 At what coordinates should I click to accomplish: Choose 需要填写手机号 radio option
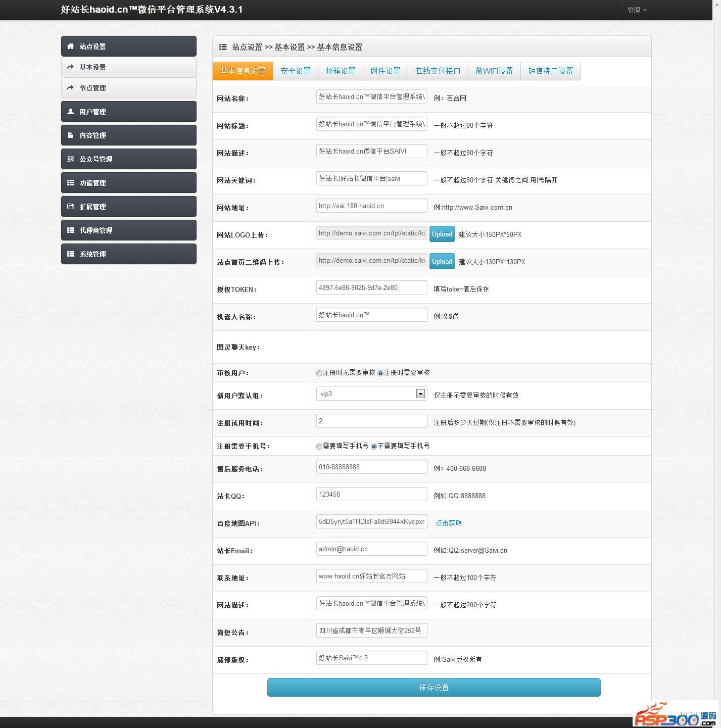319,447
